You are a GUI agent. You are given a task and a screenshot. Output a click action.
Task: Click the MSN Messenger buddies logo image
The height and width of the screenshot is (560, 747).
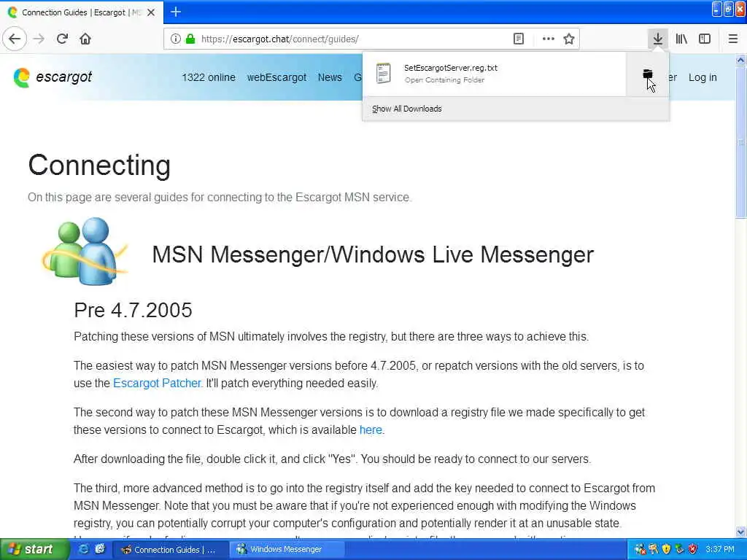click(x=85, y=252)
